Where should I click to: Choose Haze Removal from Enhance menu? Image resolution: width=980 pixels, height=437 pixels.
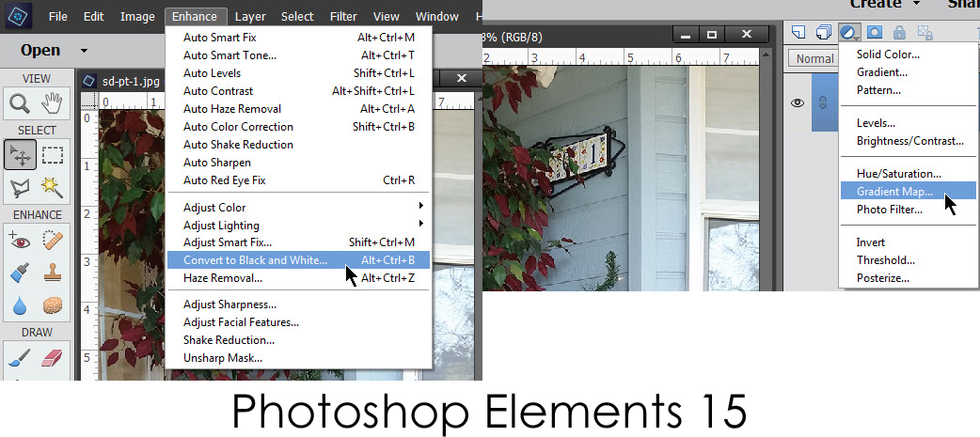click(299, 278)
